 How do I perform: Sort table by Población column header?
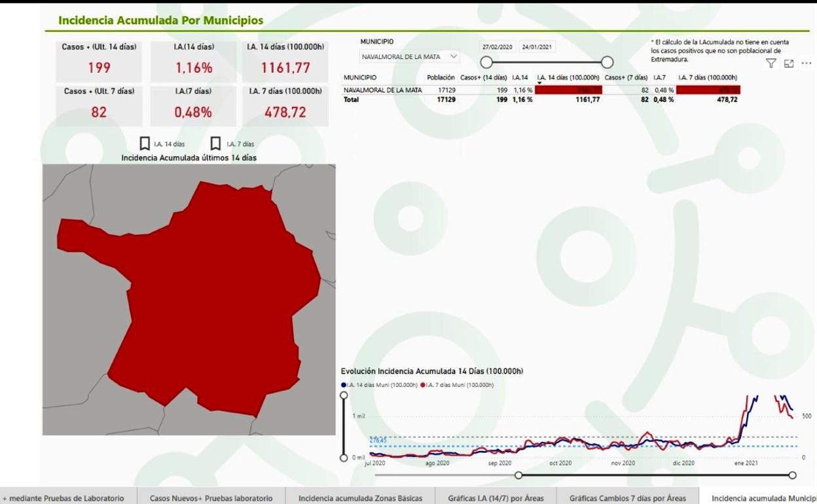point(441,78)
